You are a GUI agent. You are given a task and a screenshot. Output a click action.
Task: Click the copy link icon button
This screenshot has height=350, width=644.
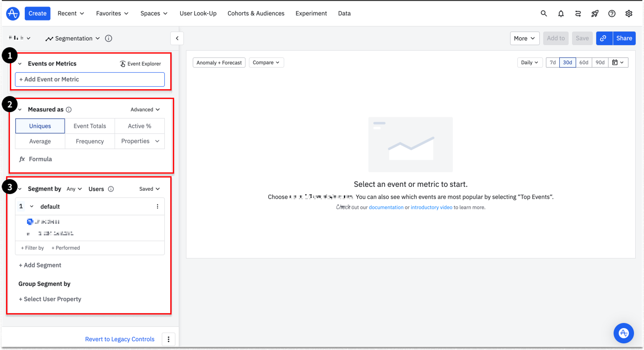pyautogui.click(x=603, y=38)
